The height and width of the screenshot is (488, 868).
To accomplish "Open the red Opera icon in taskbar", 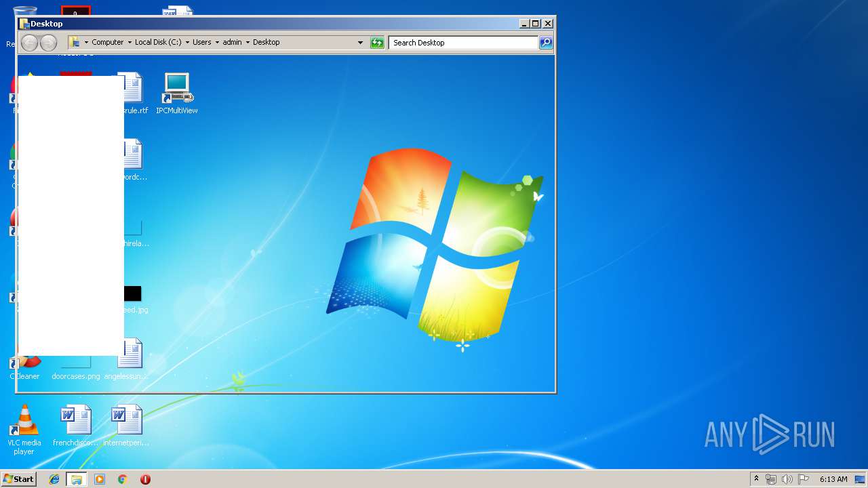I will pyautogui.click(x=145, y=479).
